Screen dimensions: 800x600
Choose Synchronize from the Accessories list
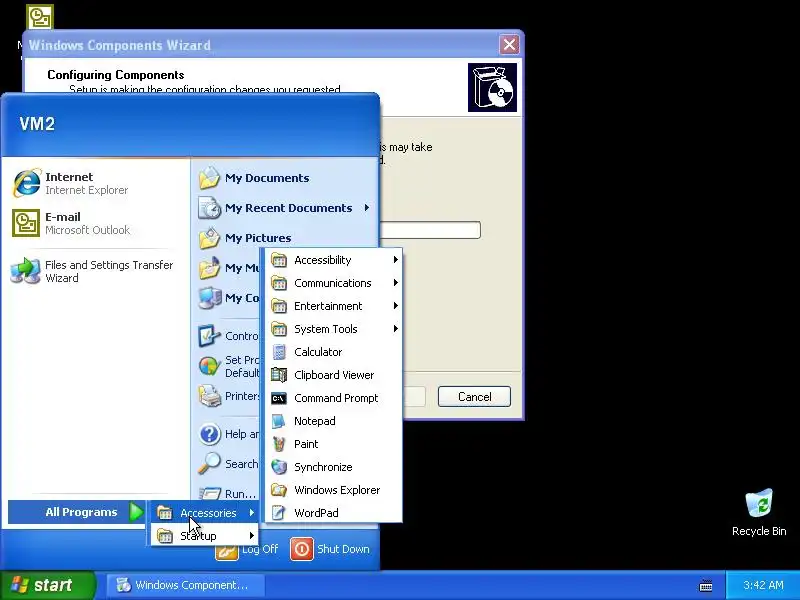334,467
